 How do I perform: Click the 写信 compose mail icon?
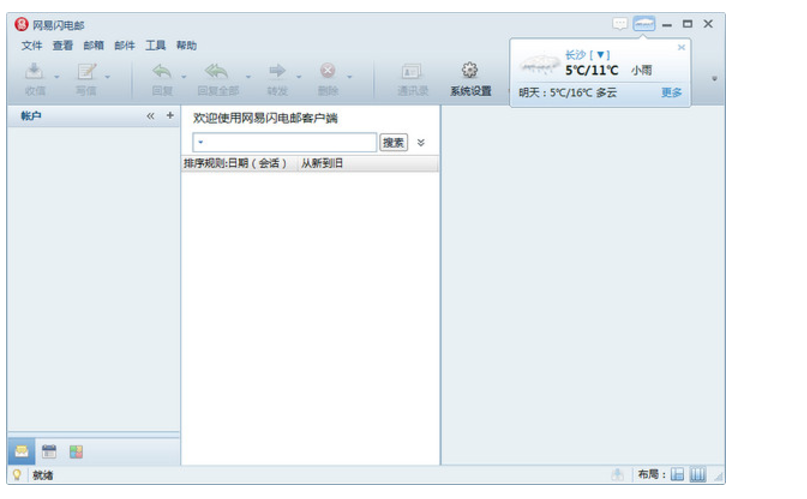[86, 71]
